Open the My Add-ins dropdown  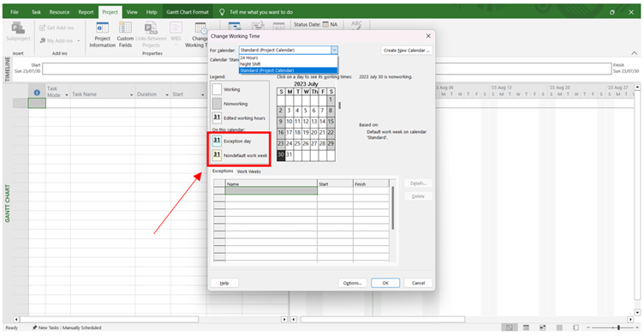[79, 41]
